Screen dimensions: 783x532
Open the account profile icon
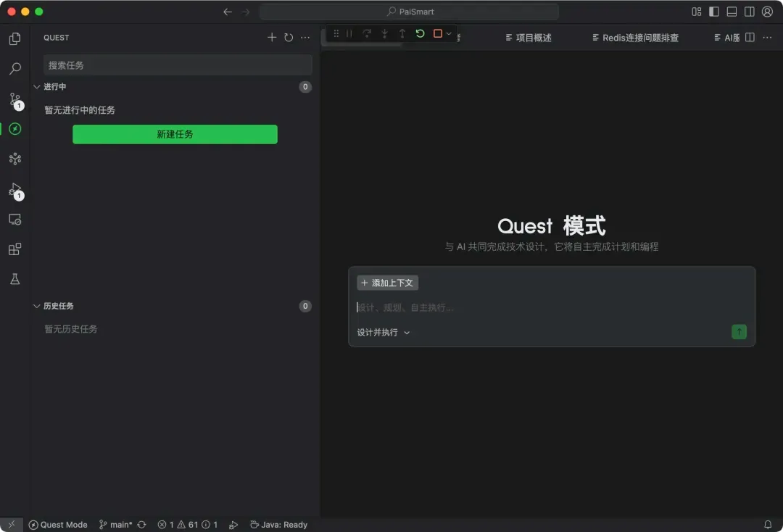coord(768,12)
